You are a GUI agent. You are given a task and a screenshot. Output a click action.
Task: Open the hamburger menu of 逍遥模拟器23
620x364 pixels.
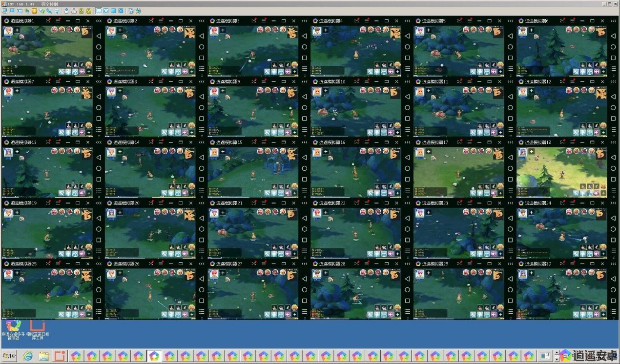[470, 202]
